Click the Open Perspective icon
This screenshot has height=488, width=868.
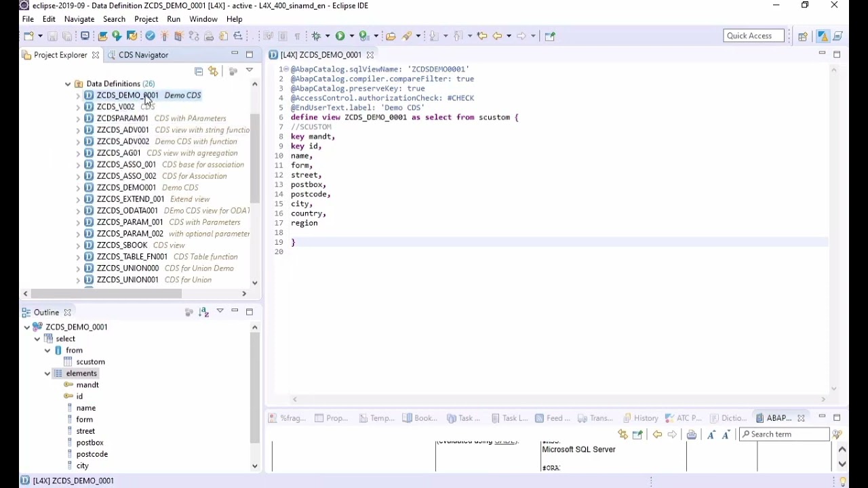coord(803,36)
